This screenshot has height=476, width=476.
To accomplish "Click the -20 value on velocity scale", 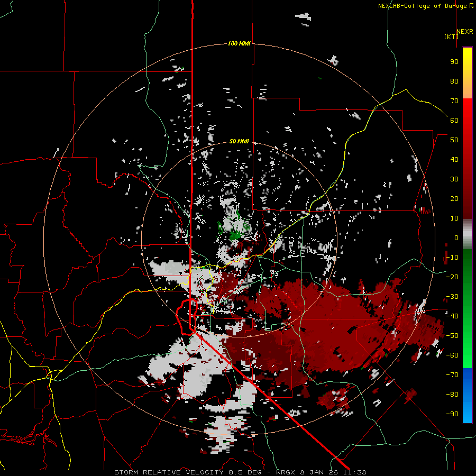I will (x=452, y=277).
